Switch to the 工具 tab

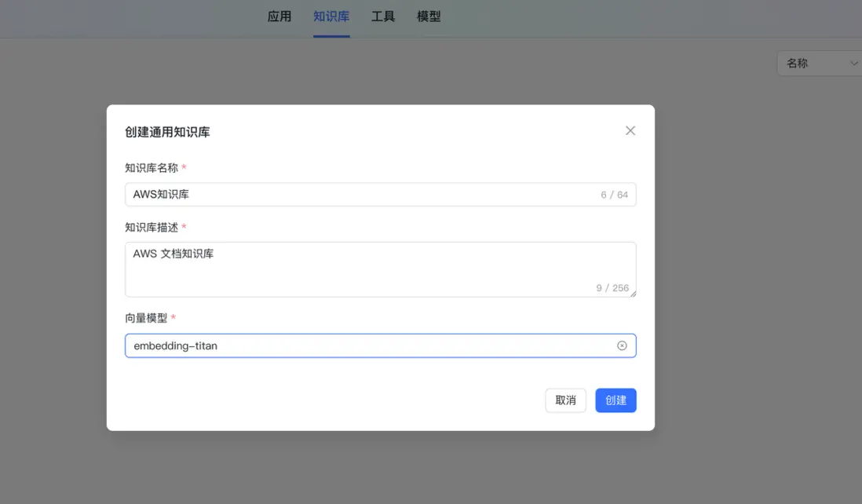(383, 16)
